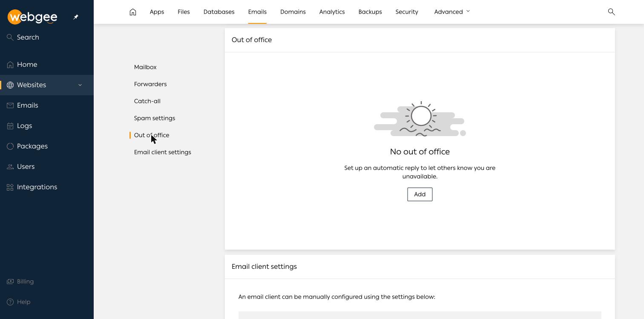Image resolution: width=644 pixels, height=319 pixels.
Task: Open Integrations in the sidebar
Action: (x=37, y=187)
